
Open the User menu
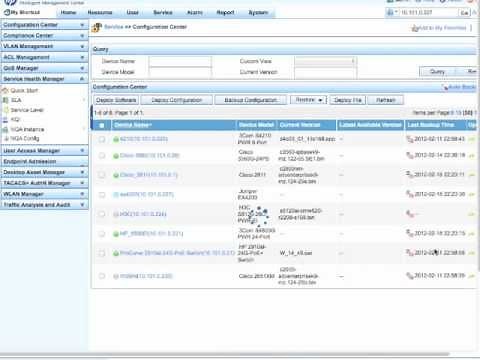point(132,13)
